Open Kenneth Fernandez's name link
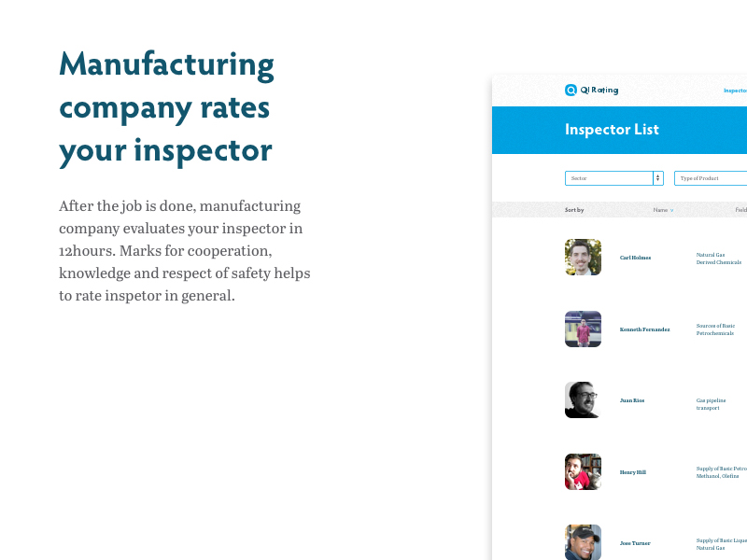Viewport: 747px width, 560px height. pos(644,329)
